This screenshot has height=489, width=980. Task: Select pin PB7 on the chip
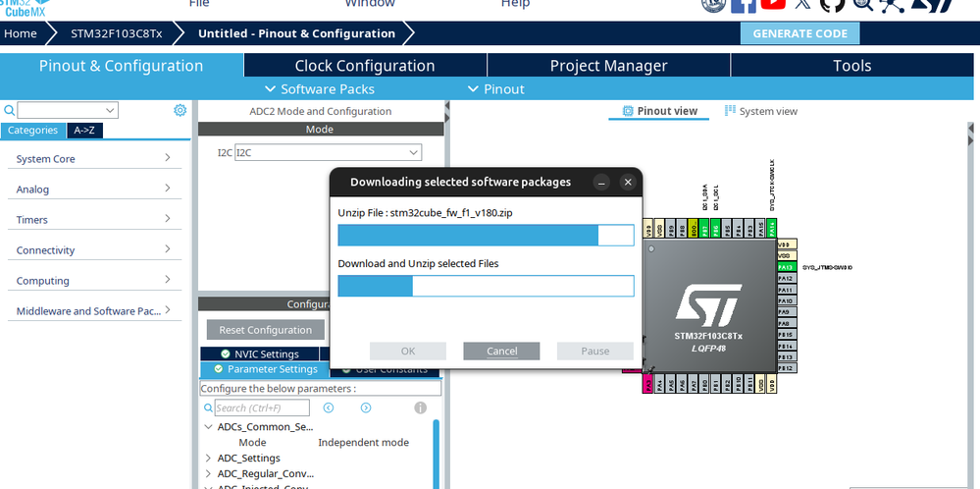(704, 228)
